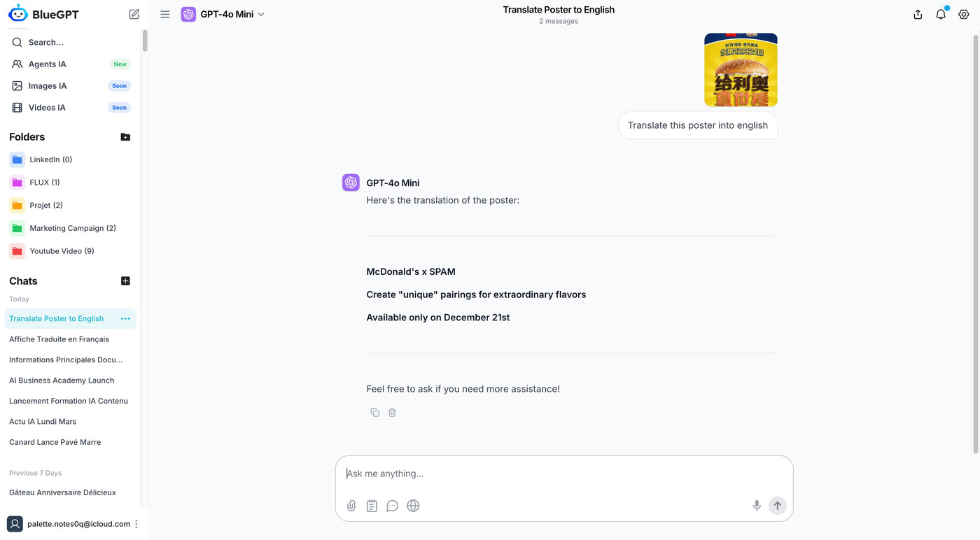The height and width of the screenshot is (540, 980).
Task: Attach a file with paperclip icon
Action: coord(351,506)
